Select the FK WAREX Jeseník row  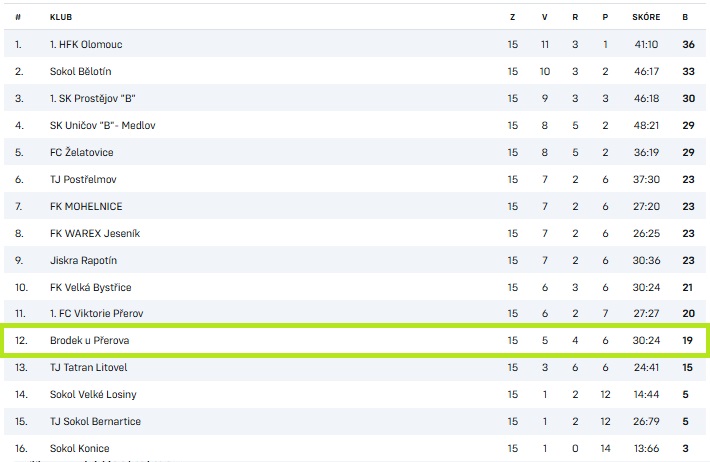(x=93, y=234)
